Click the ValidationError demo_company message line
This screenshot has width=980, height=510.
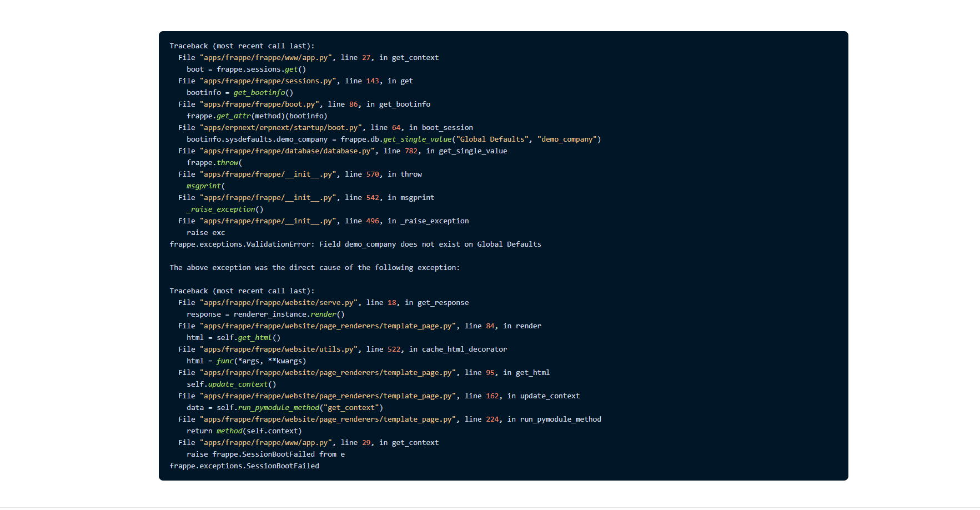[355, 244]
